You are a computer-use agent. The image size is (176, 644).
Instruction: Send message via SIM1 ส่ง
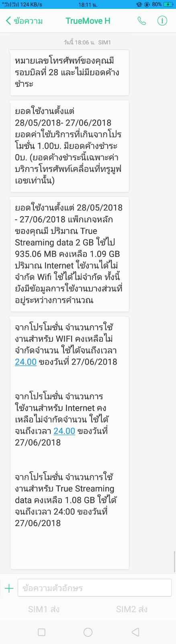tap(44, 609)
